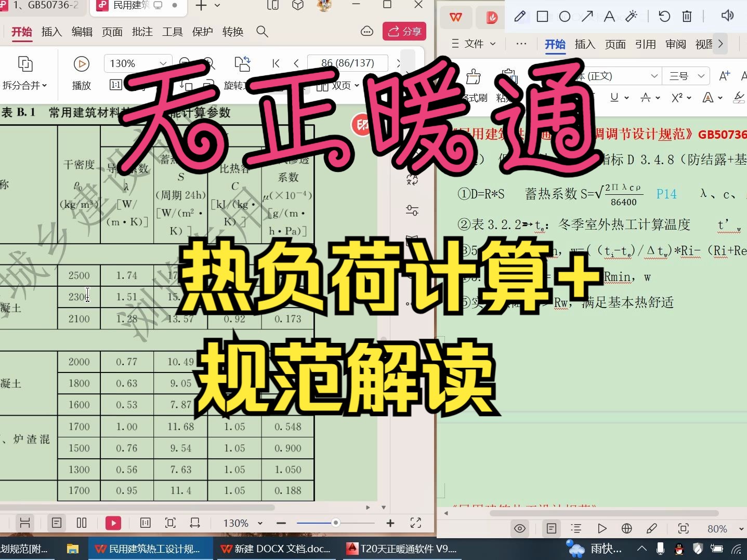Open the 三号 font size dropdown

tap(701, 76)
